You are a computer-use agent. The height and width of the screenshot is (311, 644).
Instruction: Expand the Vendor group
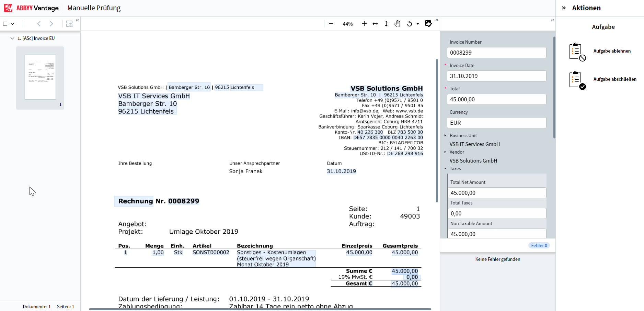click(x=445, y=152)
